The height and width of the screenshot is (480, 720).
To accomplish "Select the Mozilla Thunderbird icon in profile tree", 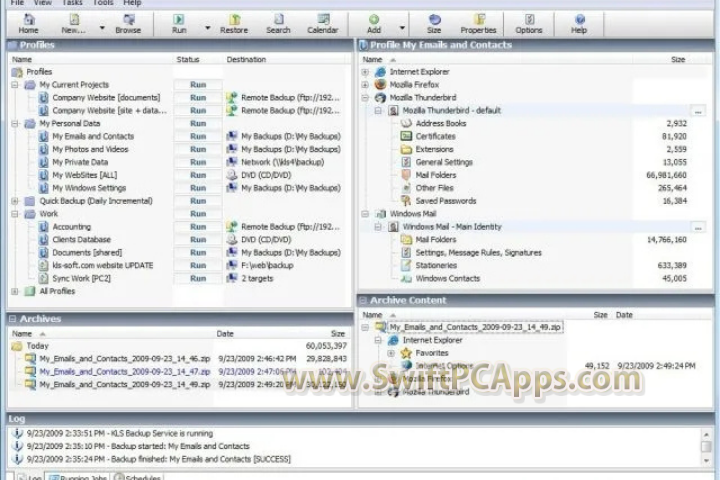I will 380,98.
